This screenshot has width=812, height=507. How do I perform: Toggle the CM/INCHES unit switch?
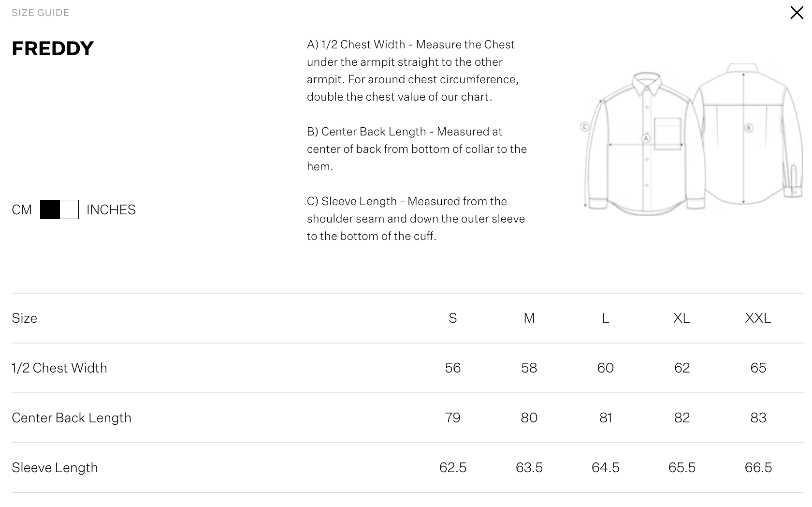(59, 209)
